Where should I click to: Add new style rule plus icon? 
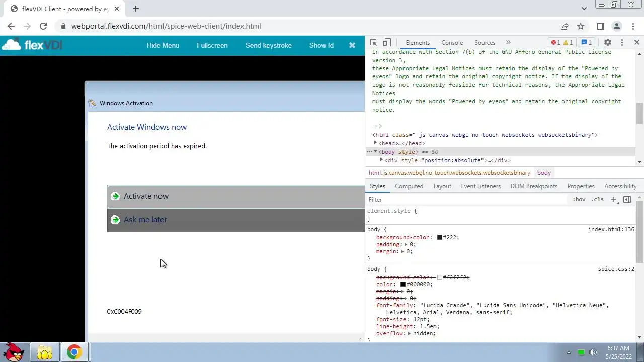coord(613,200)
